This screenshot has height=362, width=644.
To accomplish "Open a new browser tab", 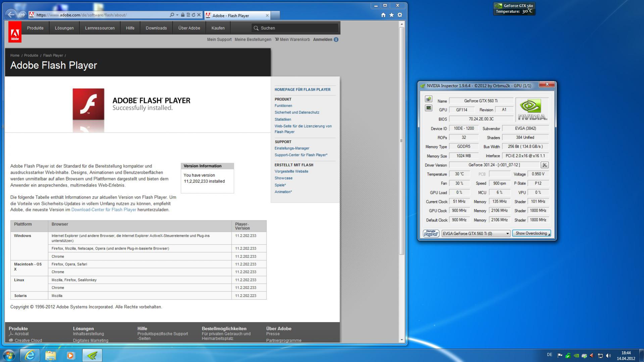I will (x=275, y=15).
